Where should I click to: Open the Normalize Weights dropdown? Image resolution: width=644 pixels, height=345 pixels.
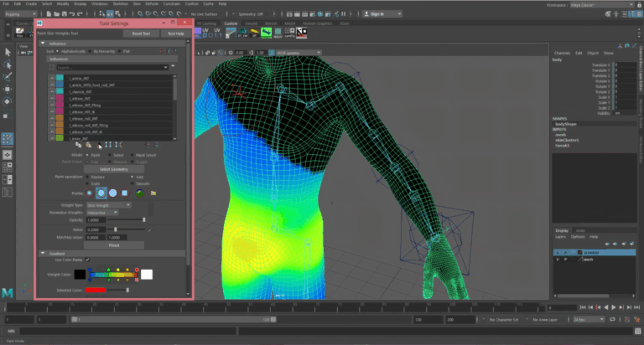point(103,213)
